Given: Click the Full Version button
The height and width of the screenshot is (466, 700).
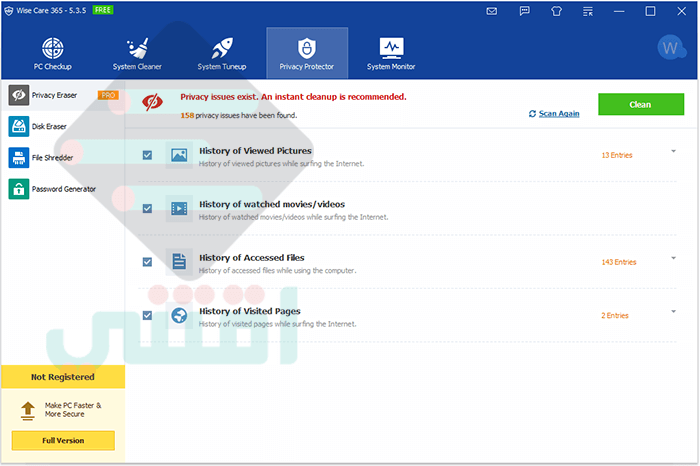Looking at the screenshot, I should click(63, 441).
